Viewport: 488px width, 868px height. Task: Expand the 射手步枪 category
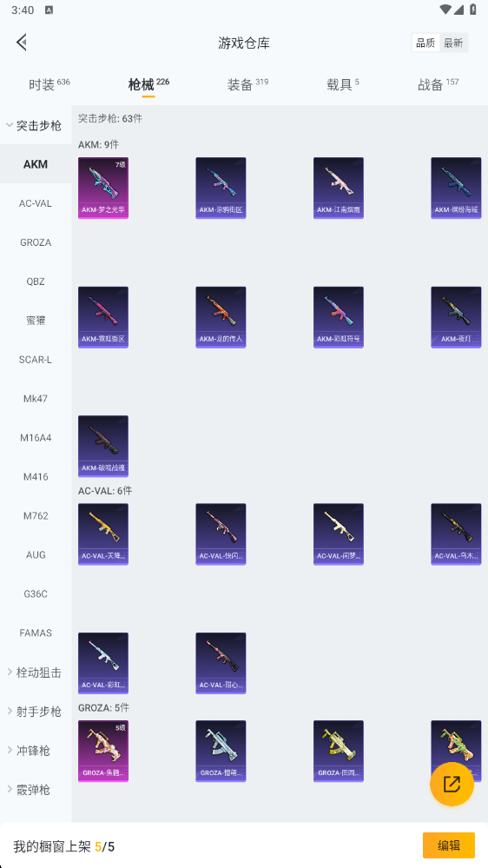click(x=36, y=712)
